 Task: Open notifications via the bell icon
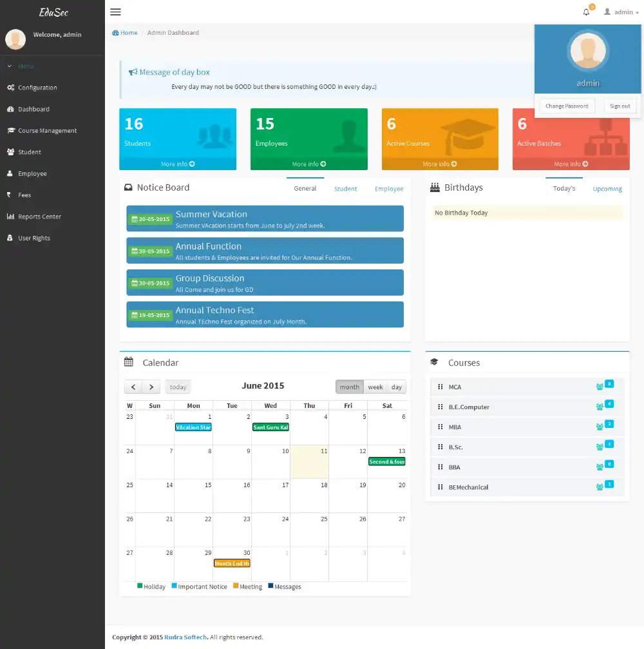coord(585,11)
